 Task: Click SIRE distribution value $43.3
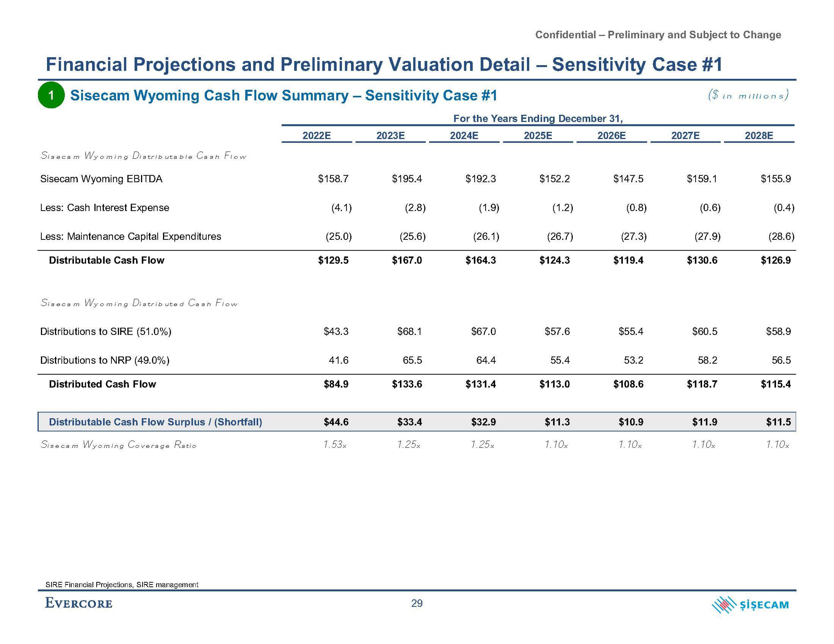(x=336, y=331)
